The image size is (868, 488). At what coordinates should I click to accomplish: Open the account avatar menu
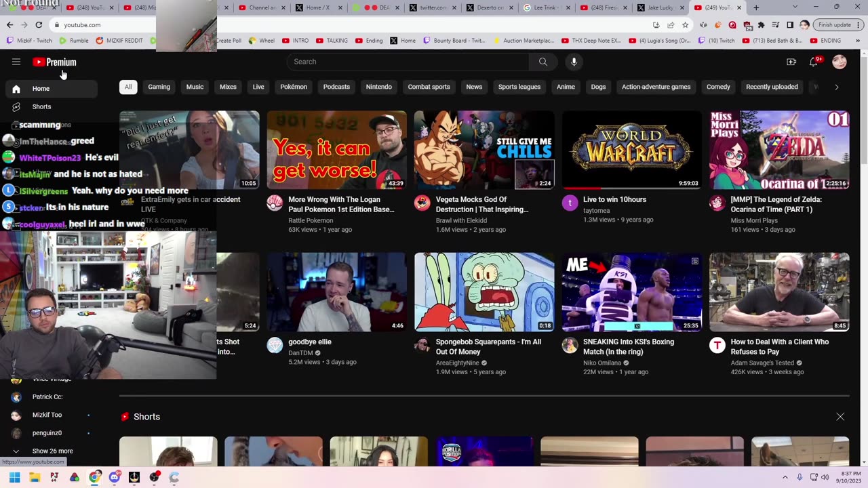[x=840, y=62]
